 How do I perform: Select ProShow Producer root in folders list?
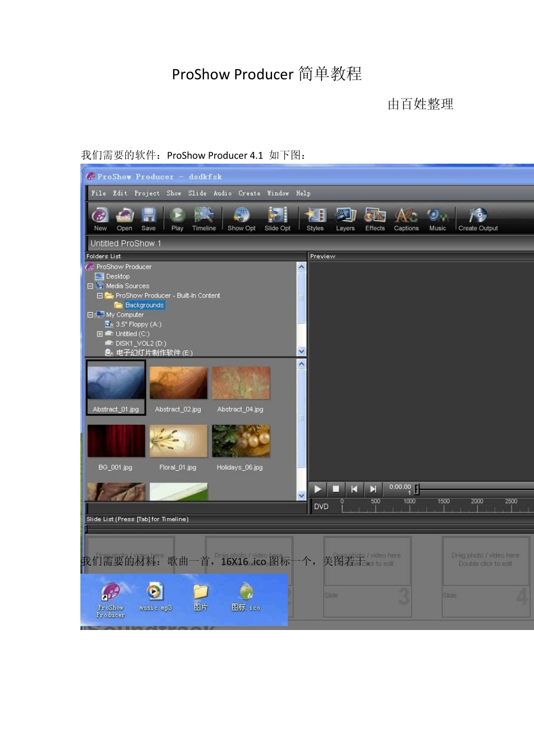pos(119,267)
